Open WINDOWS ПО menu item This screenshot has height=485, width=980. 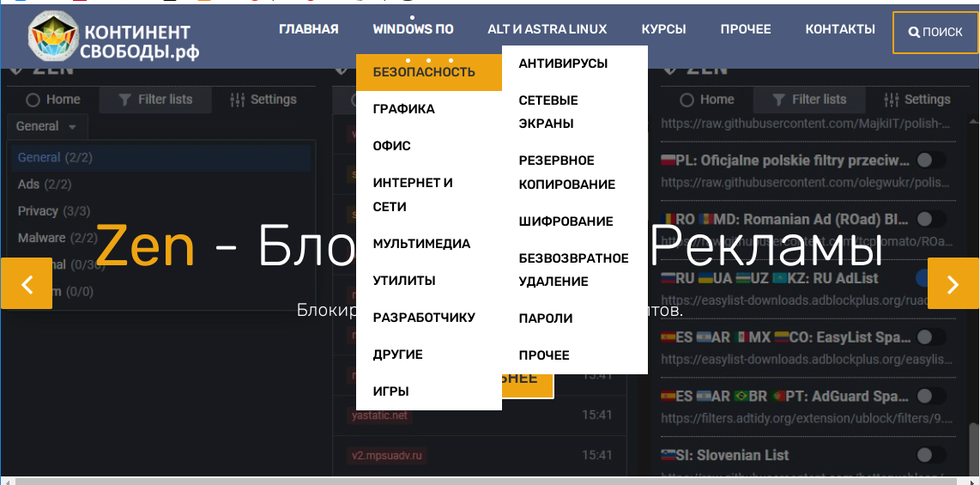(413, 29)
